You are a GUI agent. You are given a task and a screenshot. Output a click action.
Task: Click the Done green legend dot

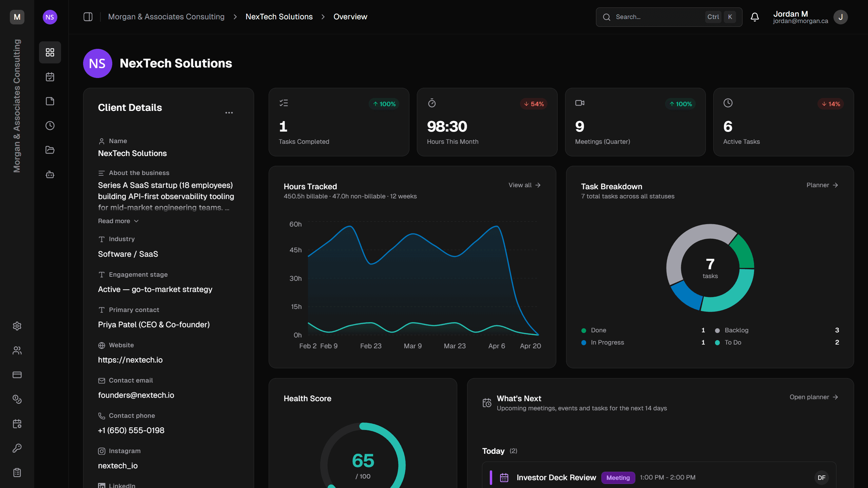coord(584,331)
